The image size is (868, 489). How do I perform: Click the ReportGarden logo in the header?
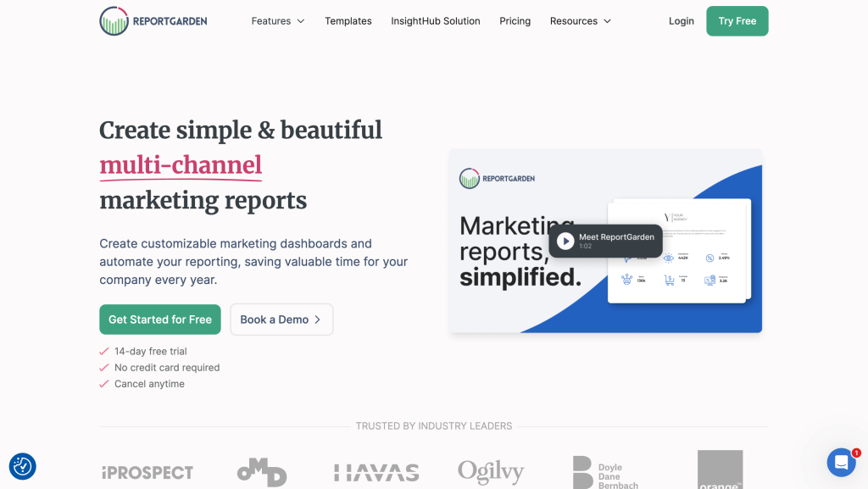153,21
